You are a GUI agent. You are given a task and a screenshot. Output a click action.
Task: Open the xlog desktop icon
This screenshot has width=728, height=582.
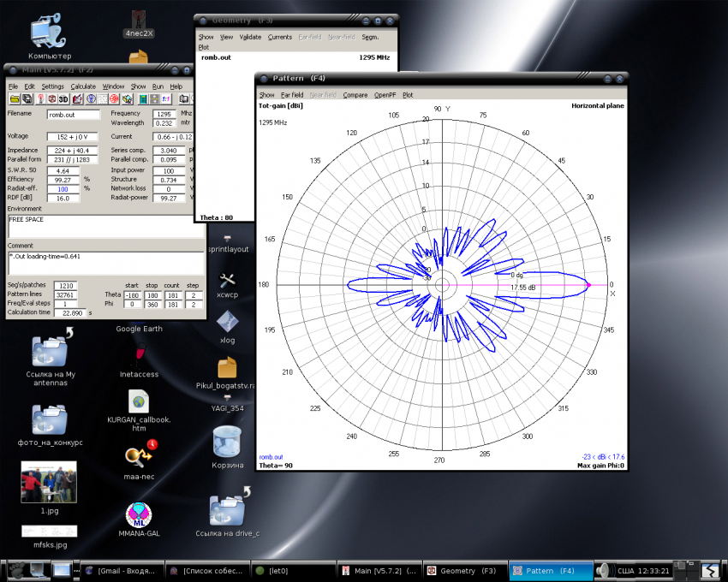coord(227,327)
